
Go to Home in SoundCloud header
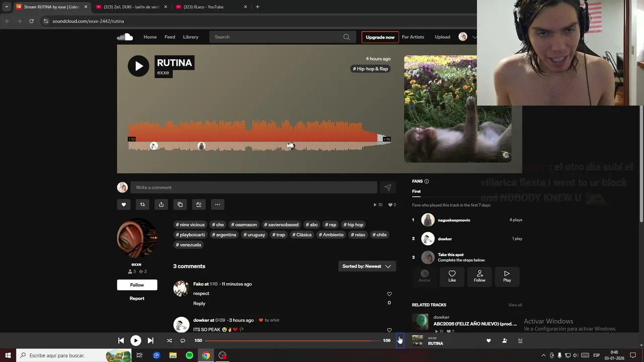pyautogui.click(x=150, y=37)
